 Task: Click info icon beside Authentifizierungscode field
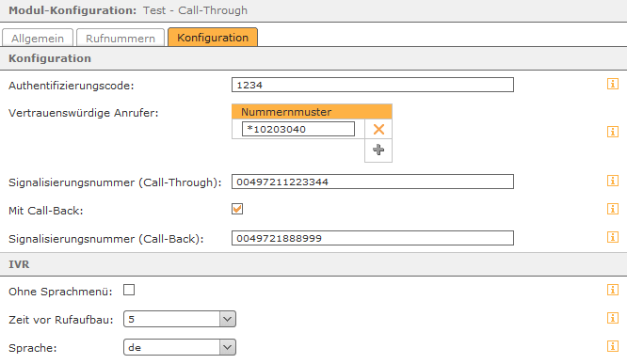click(613, 84)
